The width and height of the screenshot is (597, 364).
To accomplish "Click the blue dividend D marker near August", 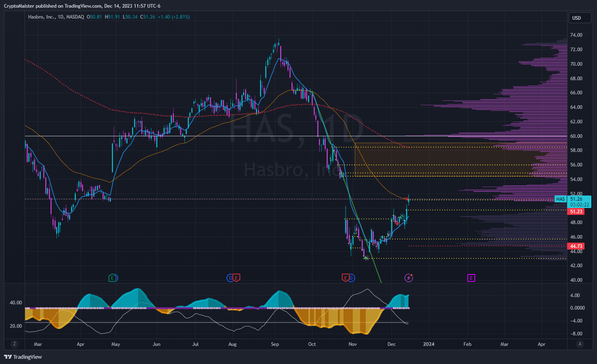I will point(230,278).
